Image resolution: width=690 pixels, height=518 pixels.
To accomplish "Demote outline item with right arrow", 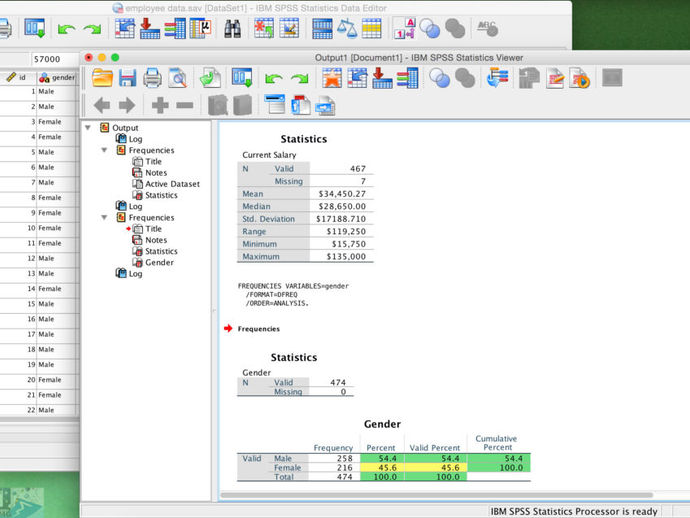I will click(127, 105).
